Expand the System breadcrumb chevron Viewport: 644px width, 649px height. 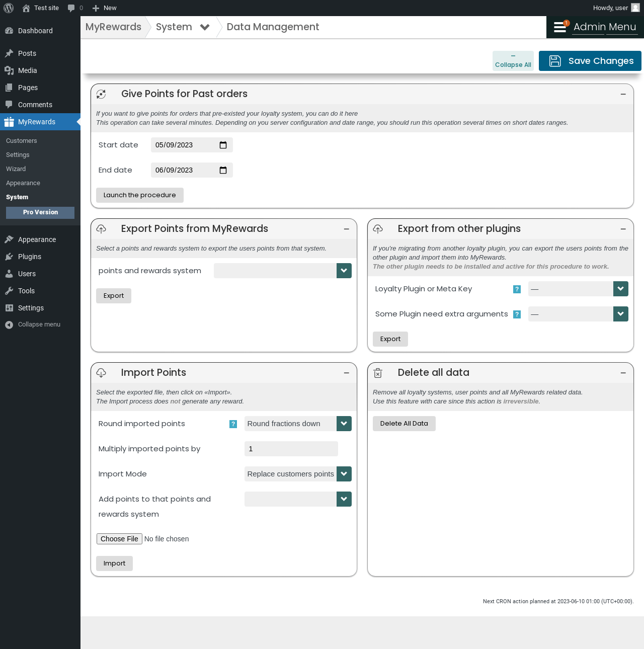205,27
